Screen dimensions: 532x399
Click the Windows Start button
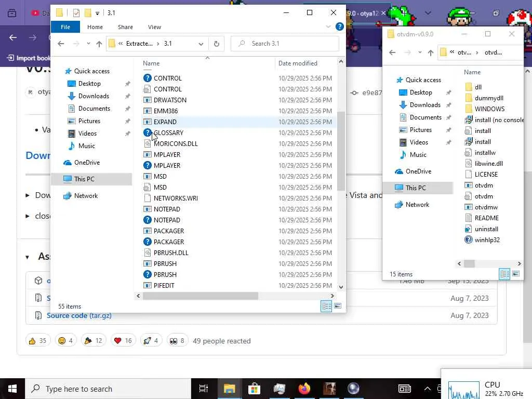click(x=12, y=389)
